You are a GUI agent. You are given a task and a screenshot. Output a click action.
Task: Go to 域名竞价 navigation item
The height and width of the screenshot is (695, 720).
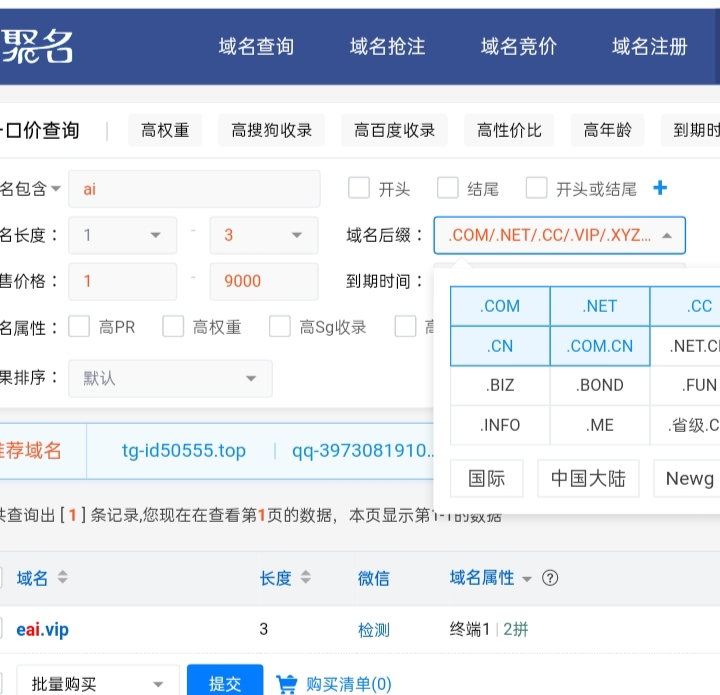point(518,46)
